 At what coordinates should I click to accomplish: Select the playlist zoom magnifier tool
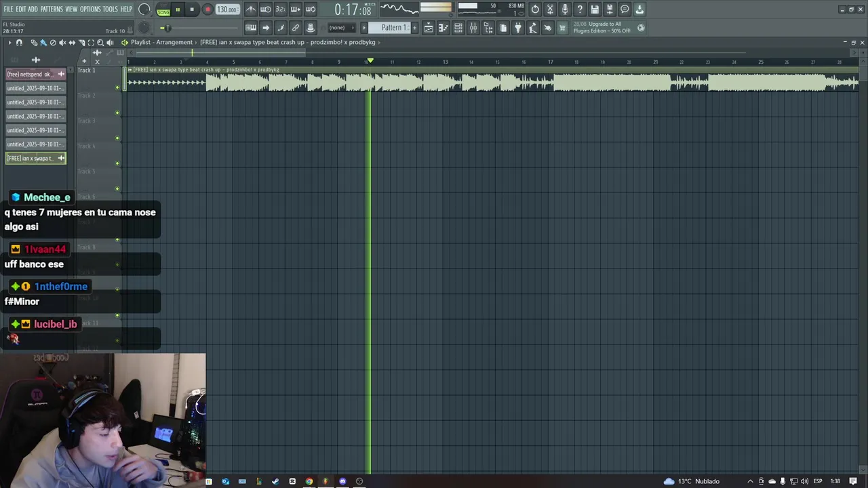tap(100, 43)
